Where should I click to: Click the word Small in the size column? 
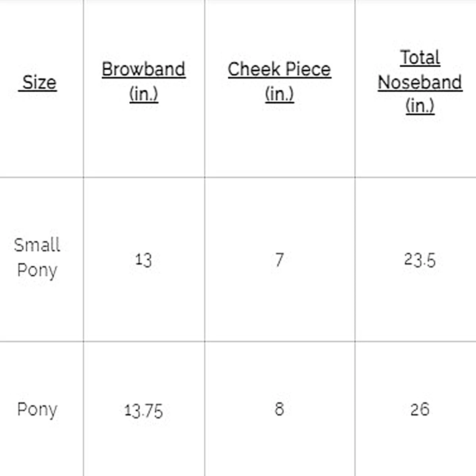click(37, 245)
